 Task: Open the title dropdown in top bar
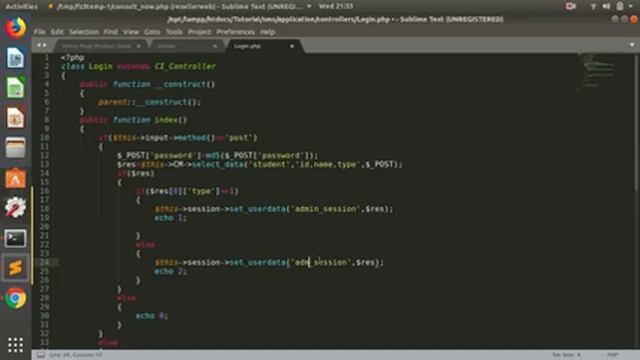click(x=309, y=6)
